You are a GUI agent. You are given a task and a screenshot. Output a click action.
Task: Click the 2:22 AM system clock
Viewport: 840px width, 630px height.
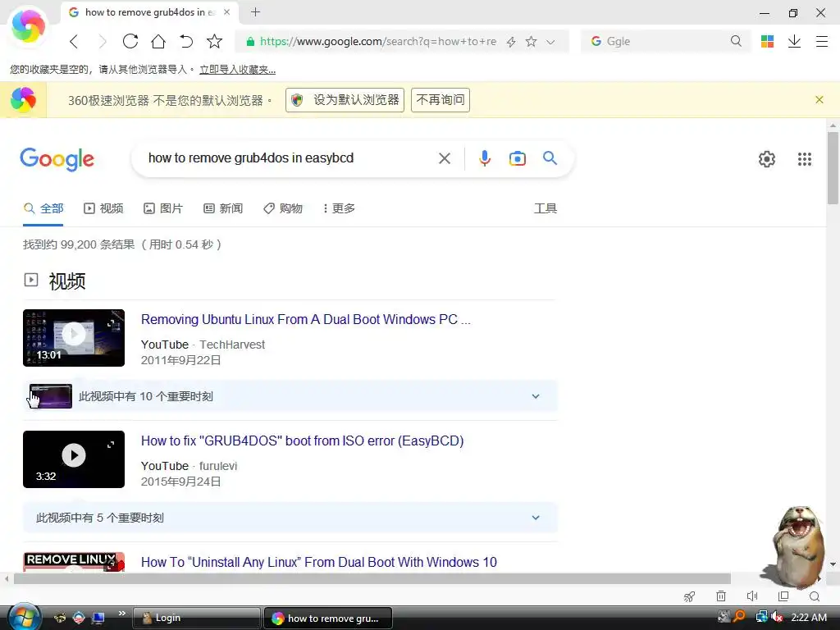click(x=809, y=617)
